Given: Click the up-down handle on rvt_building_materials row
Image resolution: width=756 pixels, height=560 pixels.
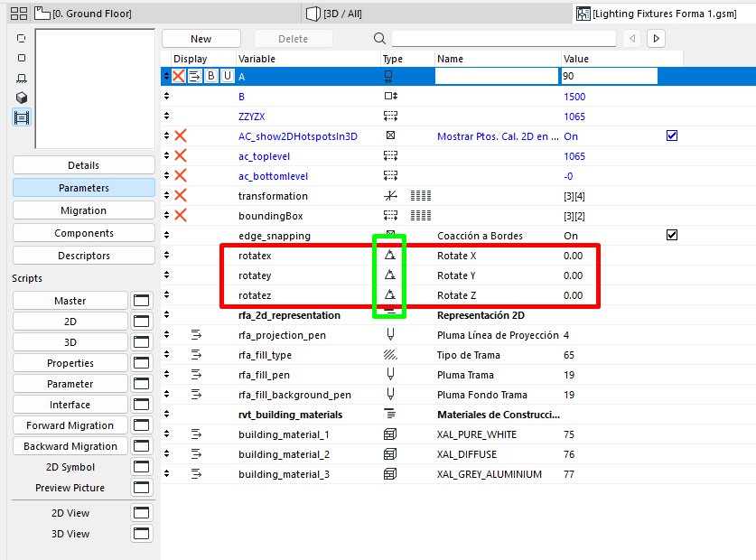Looking at the screenshot, I should (x=166, y=415).
